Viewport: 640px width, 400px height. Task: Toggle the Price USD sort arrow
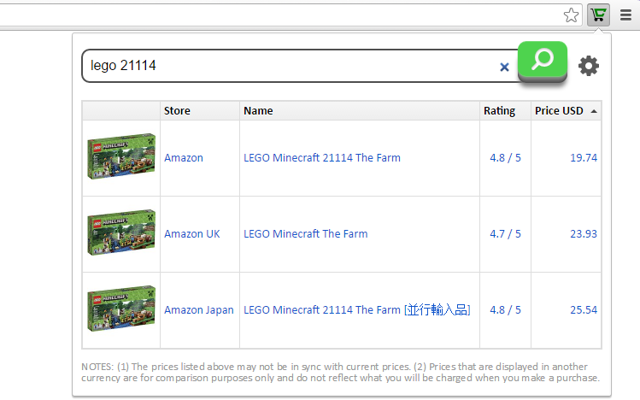pos(594,111)
